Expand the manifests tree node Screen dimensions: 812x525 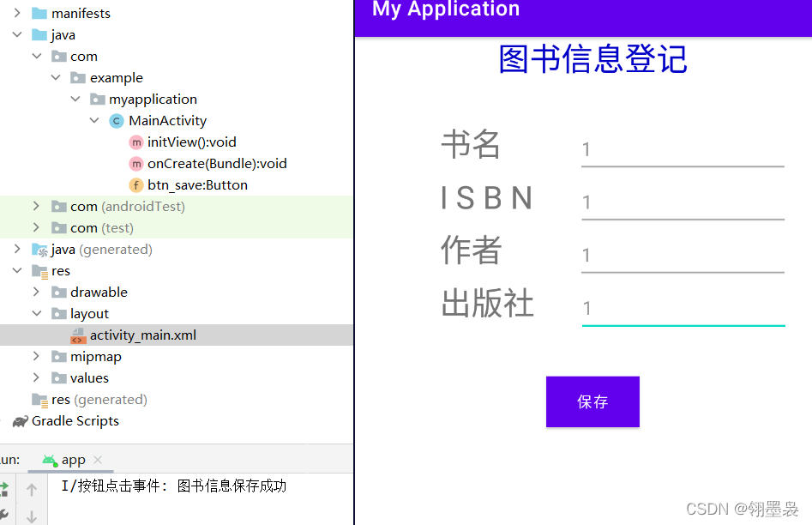[17, 13]
